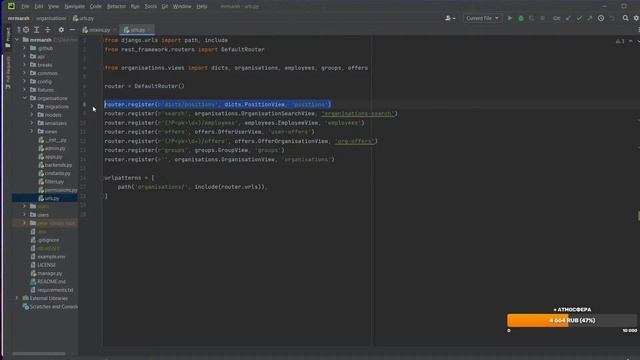The width and height of the screenshot is (640, 360).
Task: Select the urls.py editor tab
Action: (x=136, y=30)
